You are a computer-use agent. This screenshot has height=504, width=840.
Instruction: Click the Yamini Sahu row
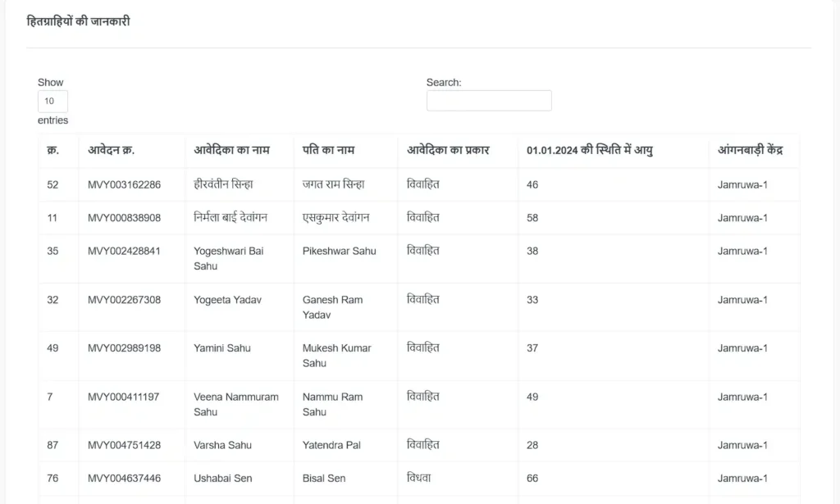419,356
